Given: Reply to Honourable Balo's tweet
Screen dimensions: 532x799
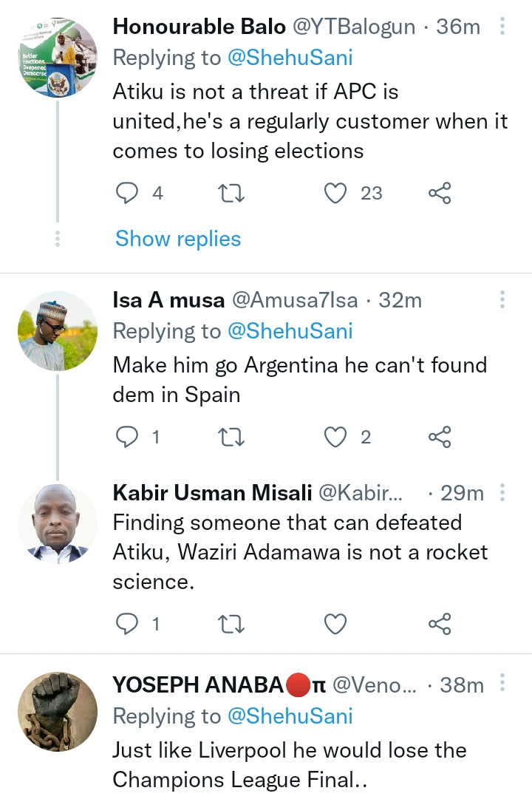Looking at the screenshot, I should [128, 194].
